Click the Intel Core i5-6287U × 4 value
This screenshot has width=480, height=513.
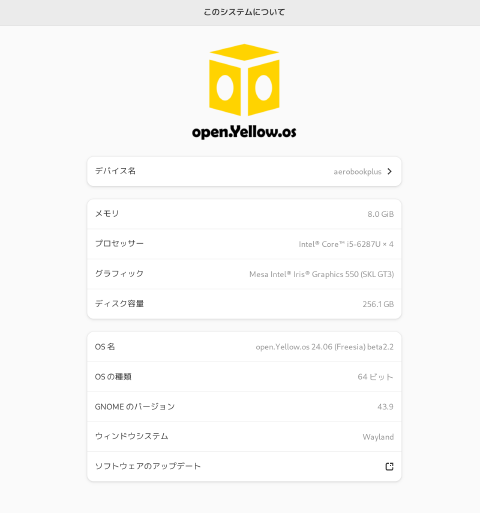click(x=346, y=244)
